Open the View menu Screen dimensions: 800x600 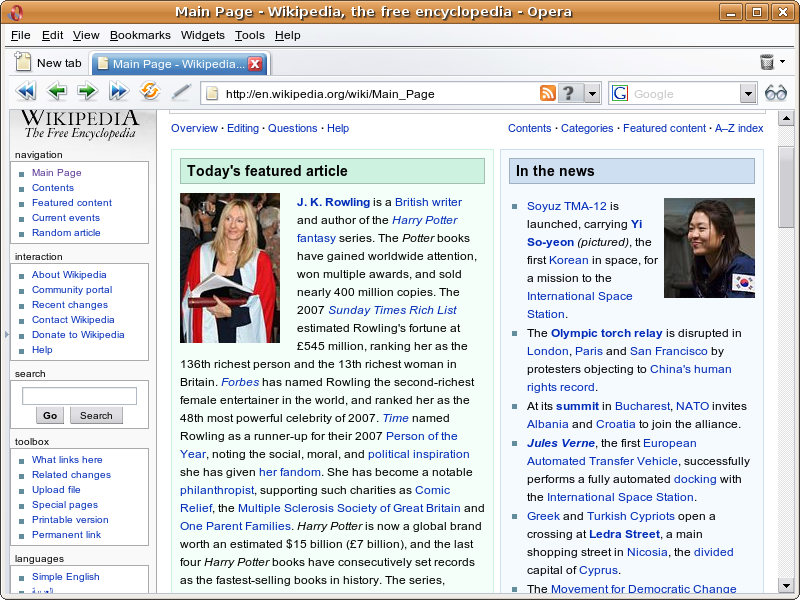86,35
